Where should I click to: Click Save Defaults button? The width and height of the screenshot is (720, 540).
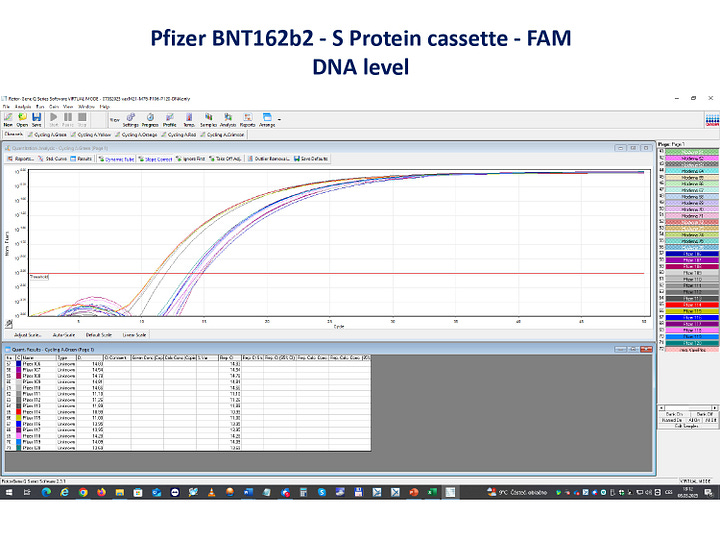(x=311, y=159)
